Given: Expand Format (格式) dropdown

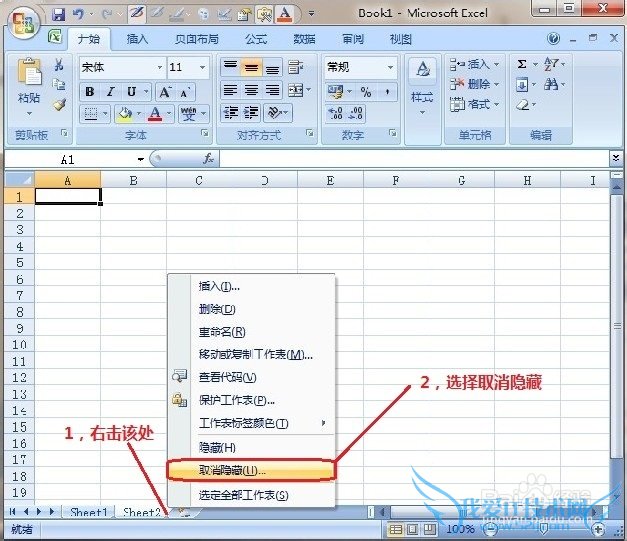Looking at the screenshot, I should pyautogui.click(x=496, y=105).
